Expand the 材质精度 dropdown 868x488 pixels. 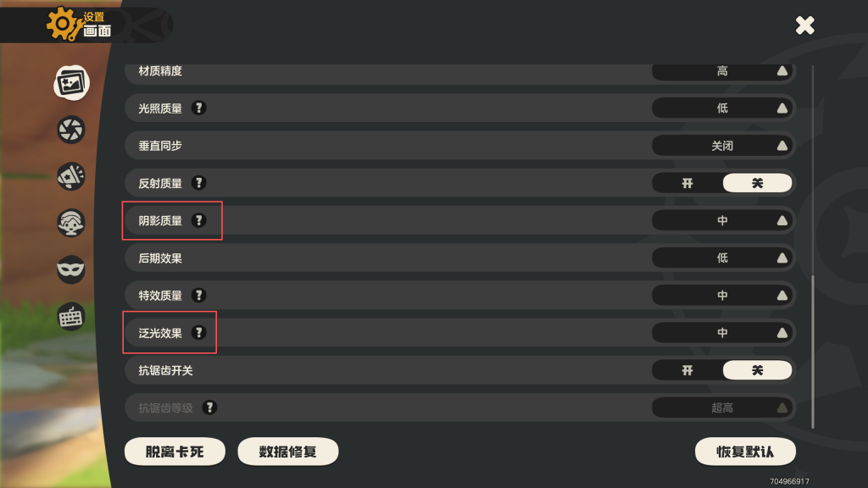click(722, 71)
